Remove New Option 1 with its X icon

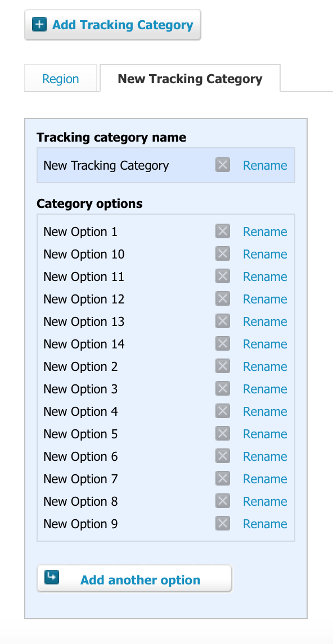222,231
